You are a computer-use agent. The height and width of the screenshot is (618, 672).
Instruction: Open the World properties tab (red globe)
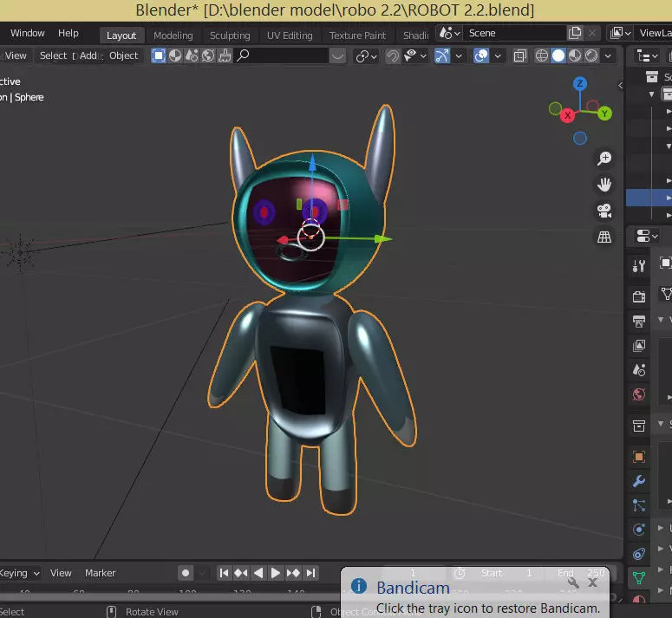[x=638, y=394]
